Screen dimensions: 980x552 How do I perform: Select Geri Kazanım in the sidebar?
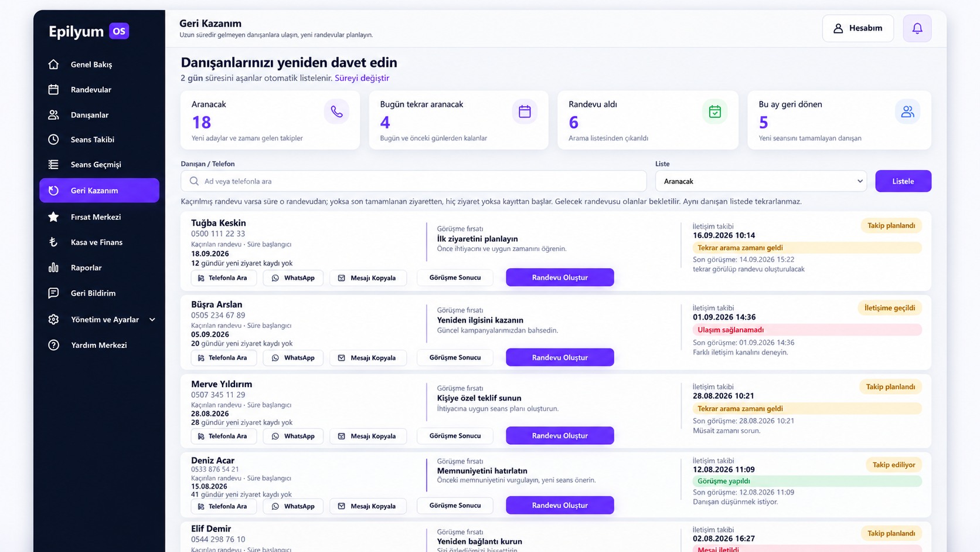99,191
